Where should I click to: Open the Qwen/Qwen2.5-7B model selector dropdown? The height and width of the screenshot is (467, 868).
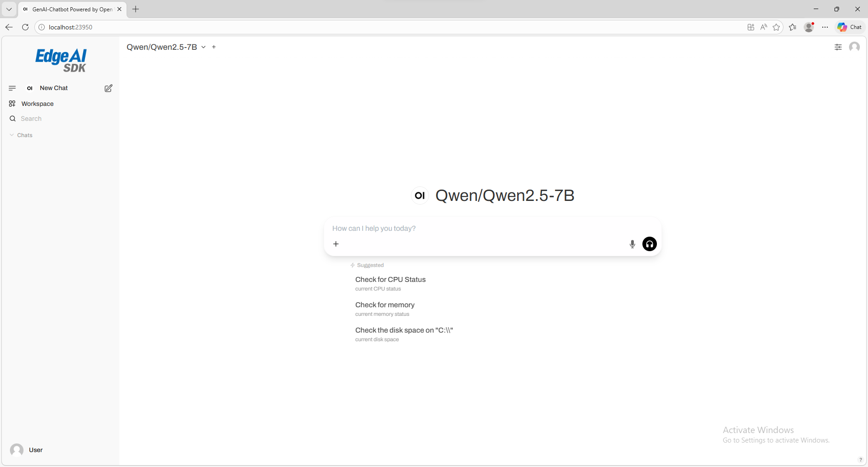point(166,47)
